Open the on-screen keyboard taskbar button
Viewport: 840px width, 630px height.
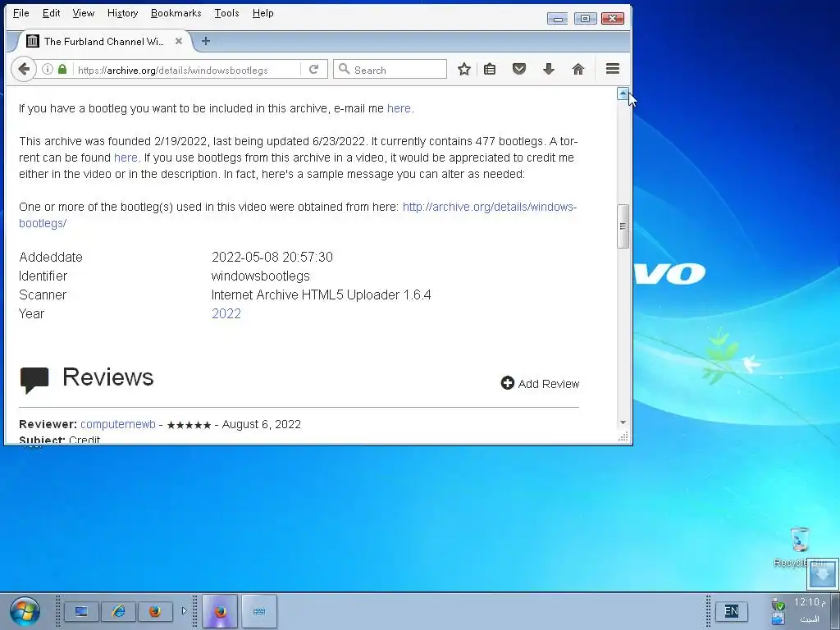(x=259, y=611)
